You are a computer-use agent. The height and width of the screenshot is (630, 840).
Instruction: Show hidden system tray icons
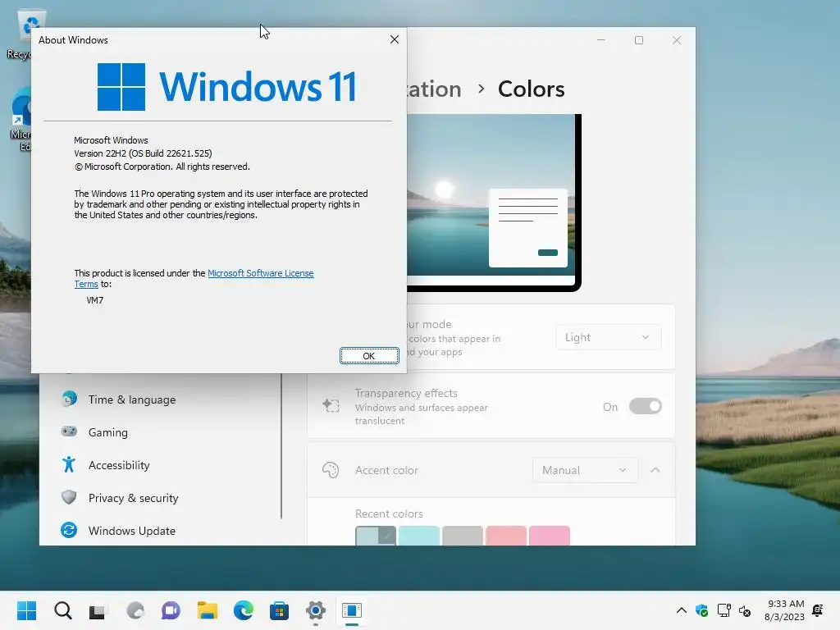(x=681, y=610)
